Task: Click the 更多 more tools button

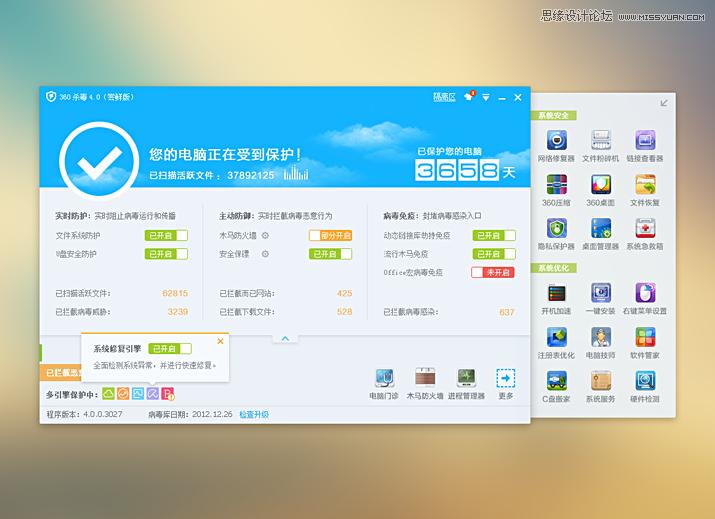Action: pos(506,379)
